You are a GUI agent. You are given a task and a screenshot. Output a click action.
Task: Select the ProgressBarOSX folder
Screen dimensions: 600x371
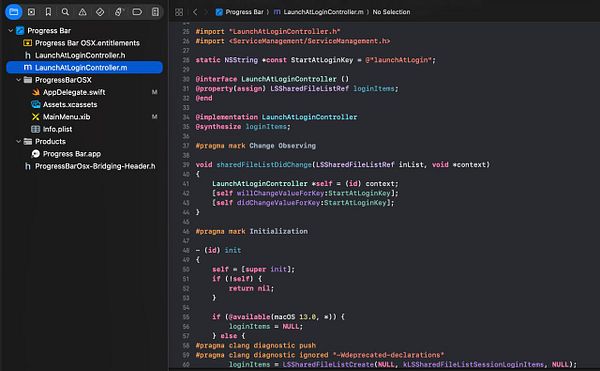click(x=63, y=80)
